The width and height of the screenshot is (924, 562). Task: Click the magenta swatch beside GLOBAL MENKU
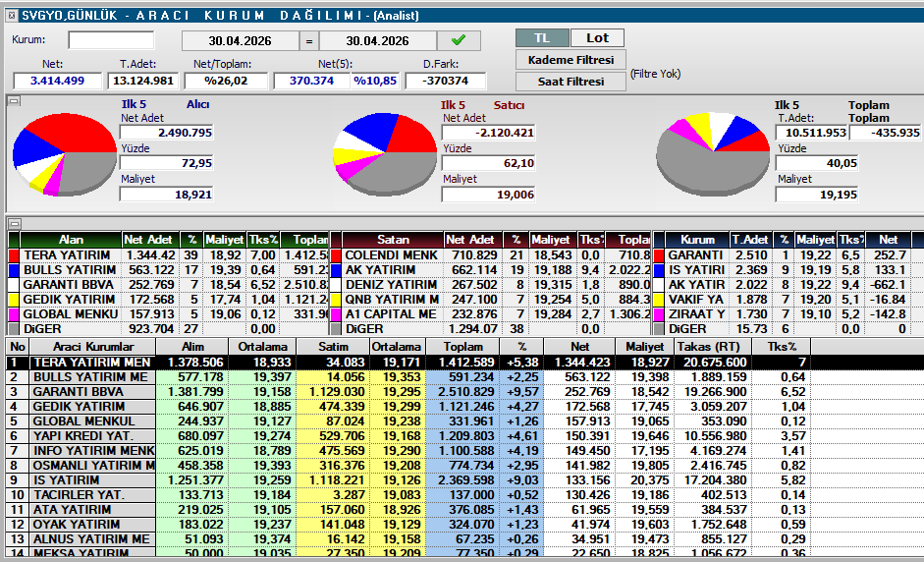click(x=14, y=314)
